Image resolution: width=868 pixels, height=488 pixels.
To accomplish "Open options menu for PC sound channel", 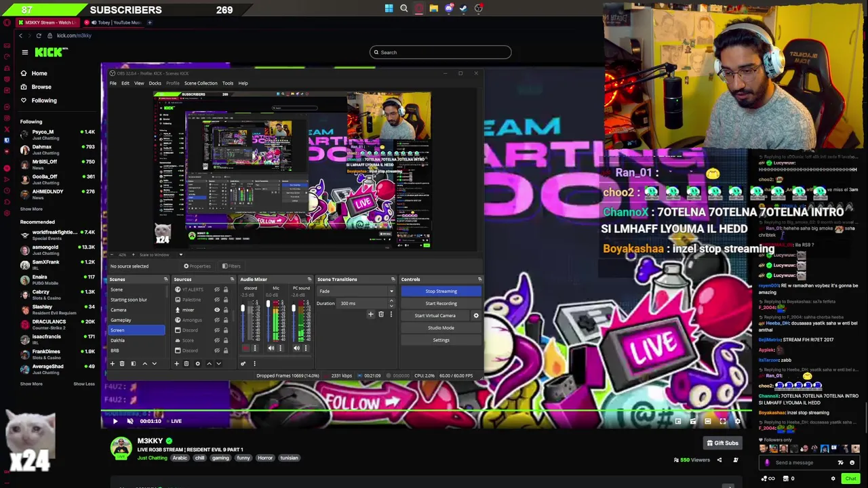I will click(x=305, y=348).
